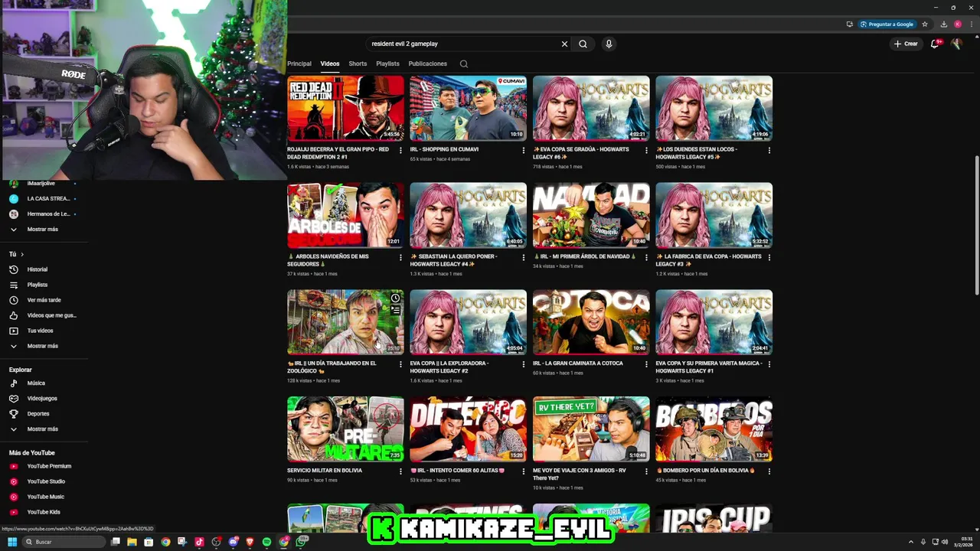Expand the Tú section chevron
Screen dimensions: 980x551
pos(22,254)
